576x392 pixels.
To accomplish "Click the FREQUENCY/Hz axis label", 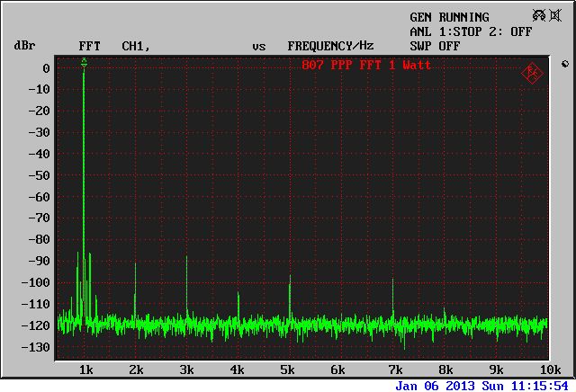I will (x=330, y=46).
